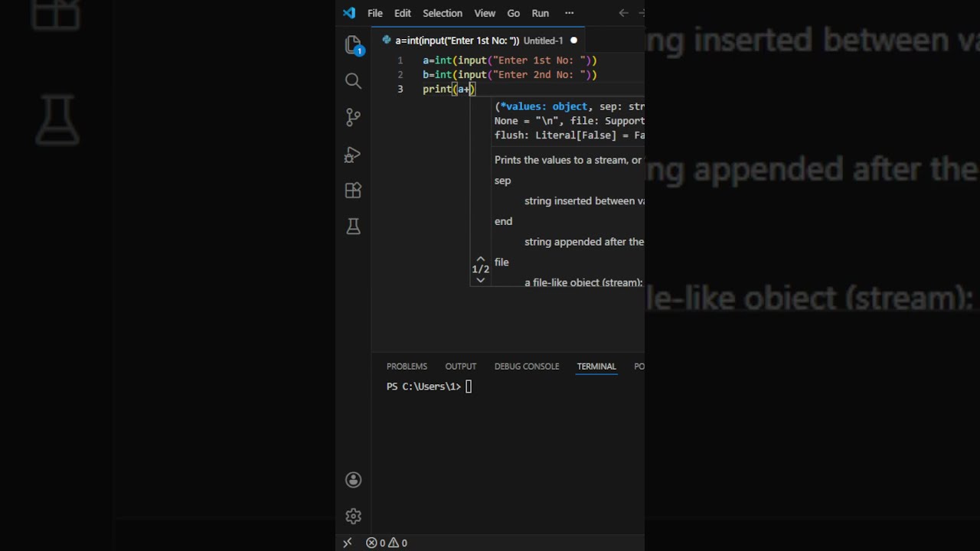Switch to the Output panel tab
This screenshot has height=551, width=980.
pyautogui.click(x=461, y=367)
